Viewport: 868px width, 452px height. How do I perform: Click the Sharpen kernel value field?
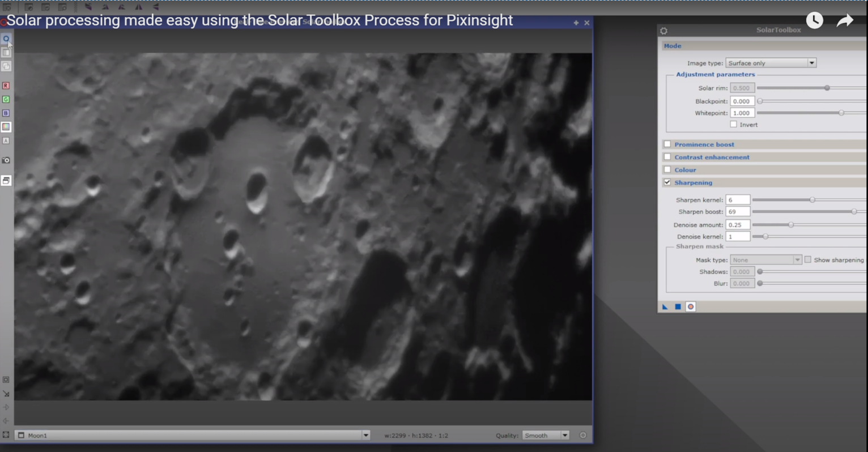738,200
